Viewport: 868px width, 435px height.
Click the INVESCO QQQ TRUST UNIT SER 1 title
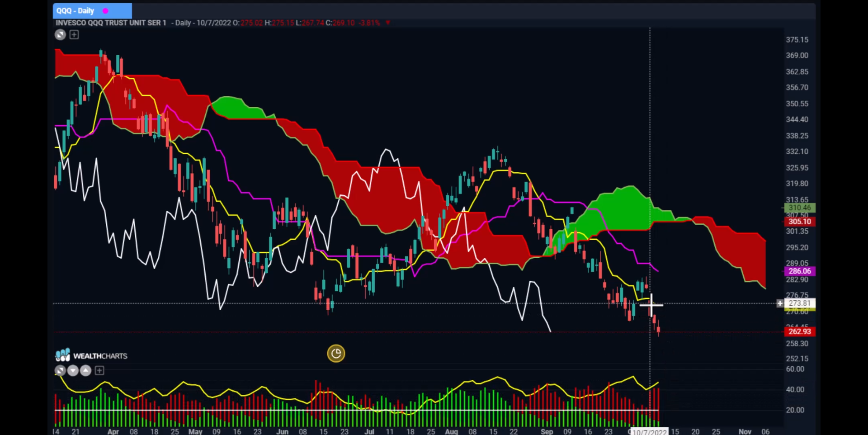111,23
